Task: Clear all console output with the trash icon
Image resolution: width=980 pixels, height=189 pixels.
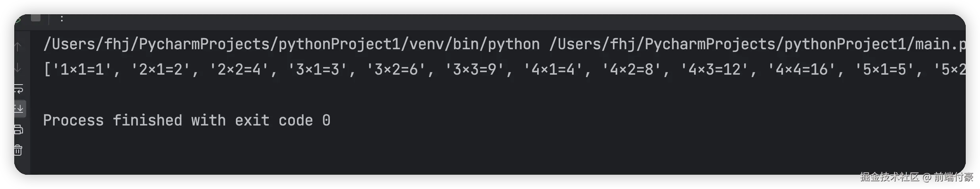Action: point(18,150)
